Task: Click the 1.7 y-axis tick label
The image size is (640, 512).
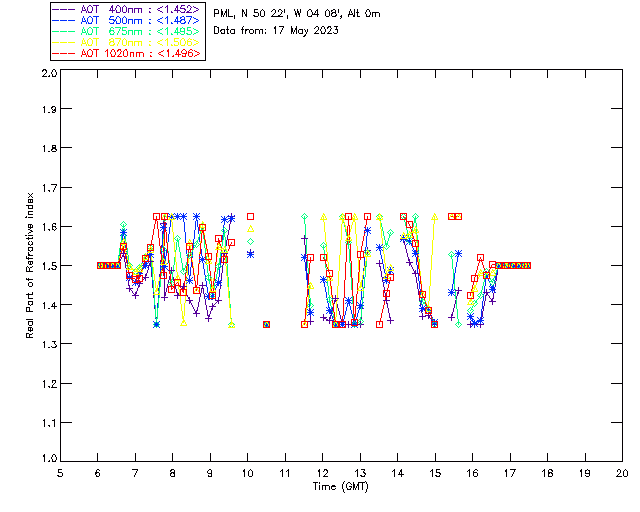Action: [x=49, y=188]
